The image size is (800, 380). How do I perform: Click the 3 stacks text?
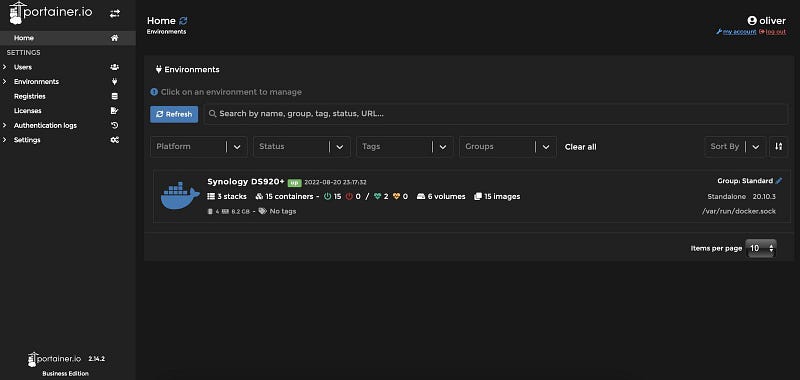click(232, 196)
